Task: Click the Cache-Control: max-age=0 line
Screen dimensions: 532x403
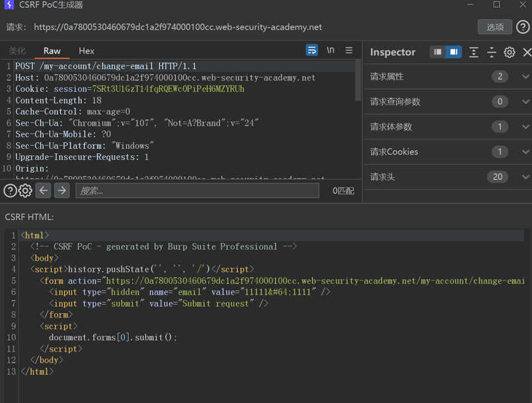Action: (x=72, y=112)
